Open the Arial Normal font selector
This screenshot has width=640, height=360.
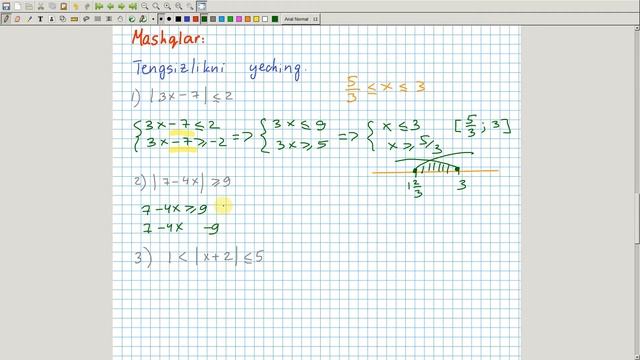coord(301,19)
